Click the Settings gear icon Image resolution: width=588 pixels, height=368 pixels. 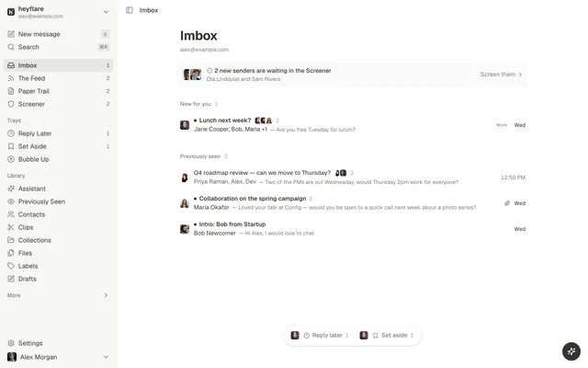[11, 343]
